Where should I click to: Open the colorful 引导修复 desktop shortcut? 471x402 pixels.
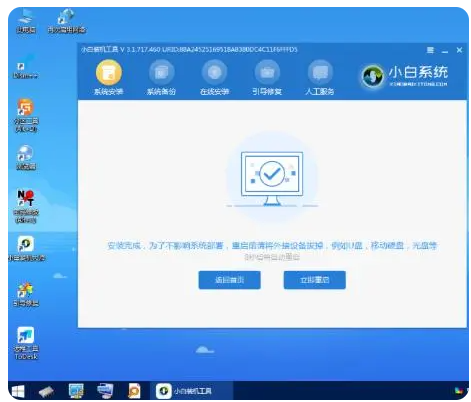[x=26, y=295]
